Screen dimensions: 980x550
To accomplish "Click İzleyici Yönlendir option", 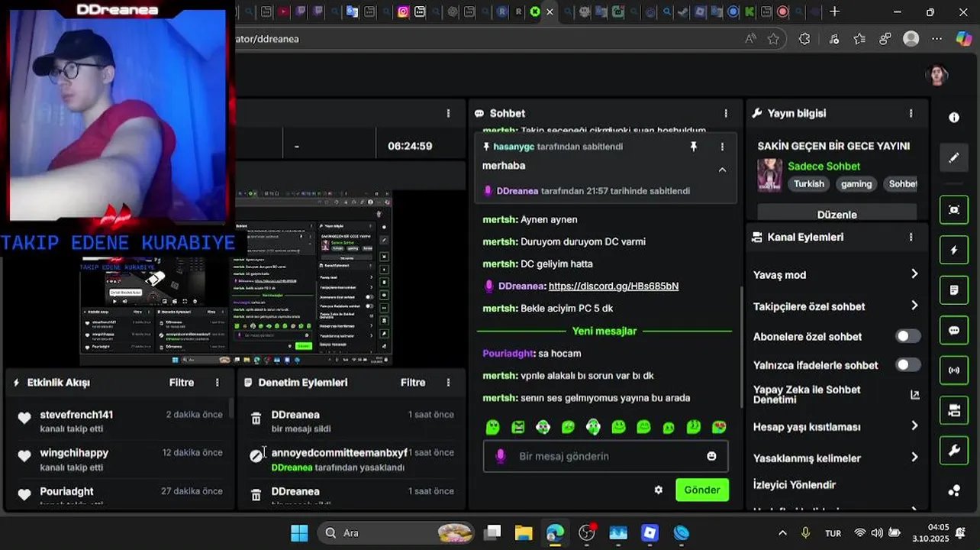I will point(795,485).
